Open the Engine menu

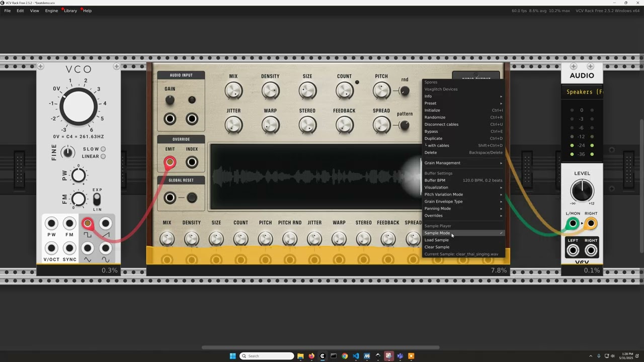[x=51, y=11]
